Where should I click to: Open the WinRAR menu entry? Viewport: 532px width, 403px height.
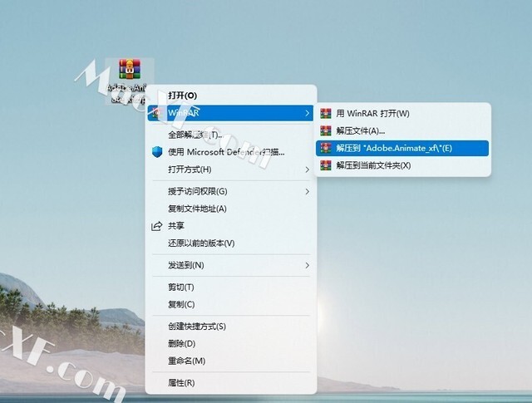[x=231, y=113]
